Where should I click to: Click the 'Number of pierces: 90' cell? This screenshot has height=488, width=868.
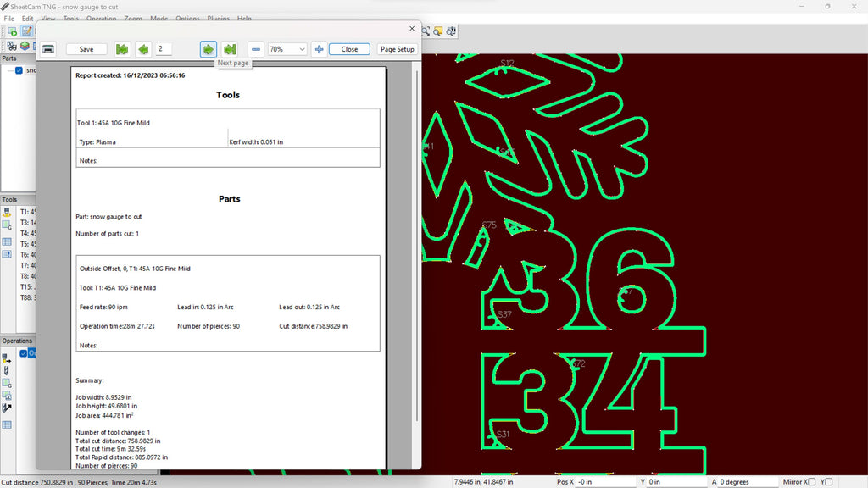click(209, 326)
